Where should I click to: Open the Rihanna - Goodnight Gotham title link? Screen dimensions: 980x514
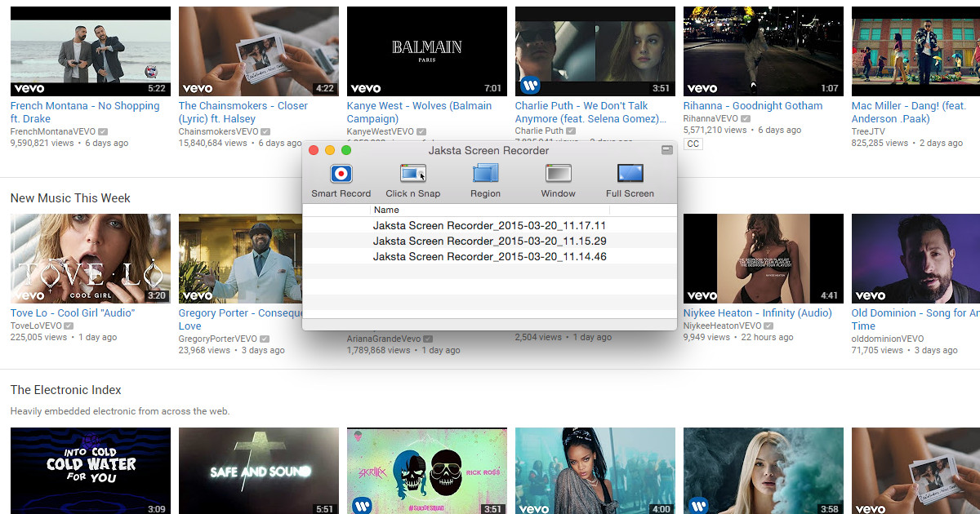[x=753, y=106]
